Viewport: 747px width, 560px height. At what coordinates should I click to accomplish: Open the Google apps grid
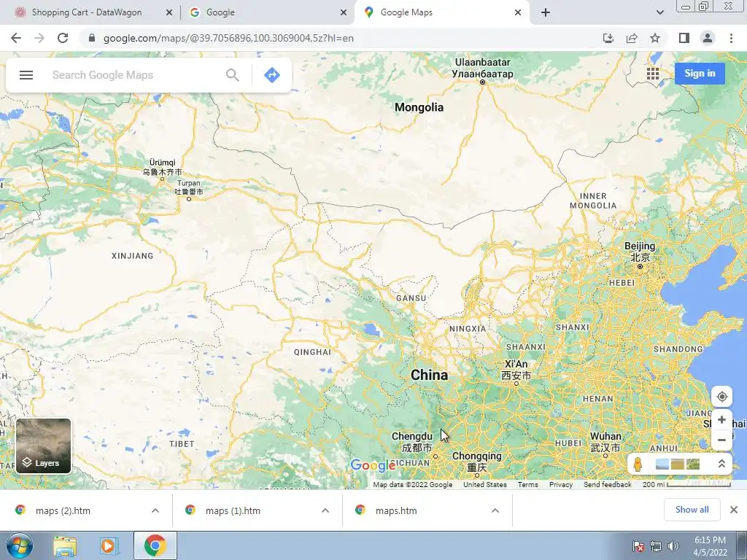pos(653,74)
